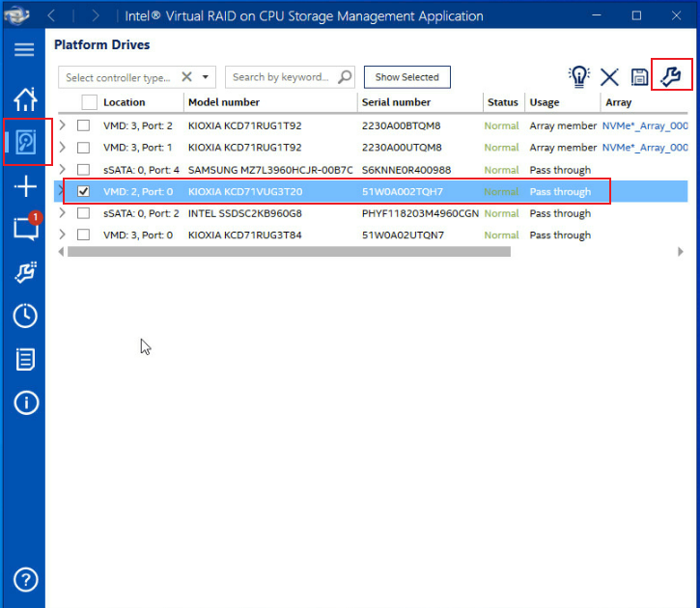Viewport: 700px width, 608px height.
Task: Click serial number 51W0A002TQH7
Action: click(403, 191)
